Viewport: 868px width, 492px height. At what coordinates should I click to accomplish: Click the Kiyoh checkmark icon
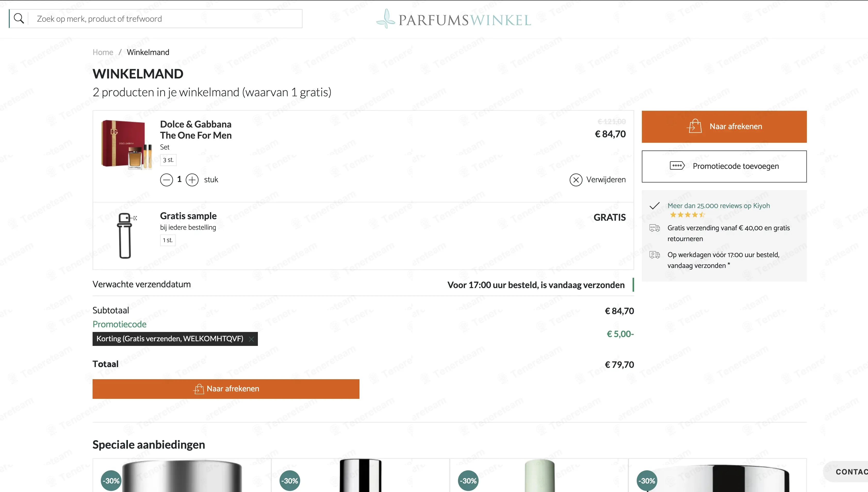(x=654, y=205)
